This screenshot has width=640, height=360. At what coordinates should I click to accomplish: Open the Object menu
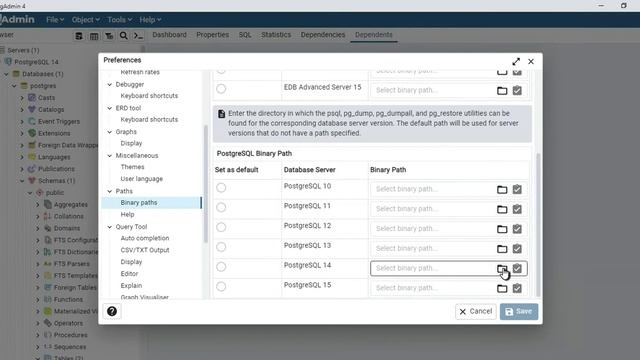[x=86, y=20]
